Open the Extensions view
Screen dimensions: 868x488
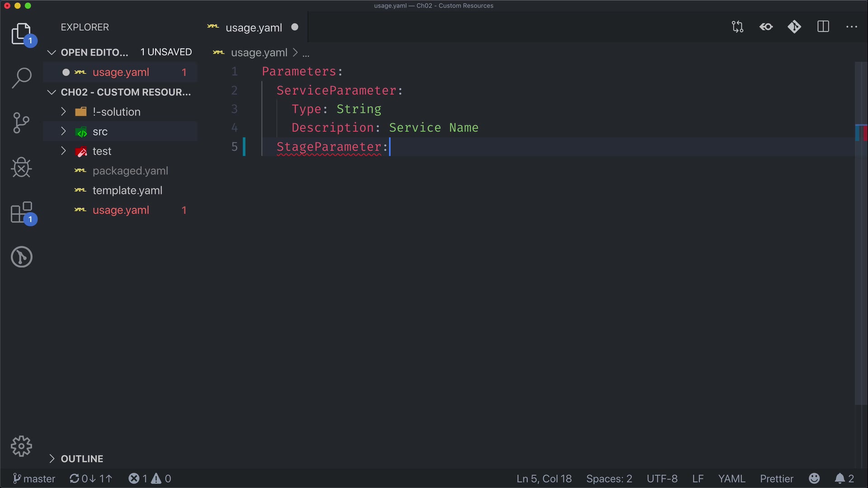21,212
